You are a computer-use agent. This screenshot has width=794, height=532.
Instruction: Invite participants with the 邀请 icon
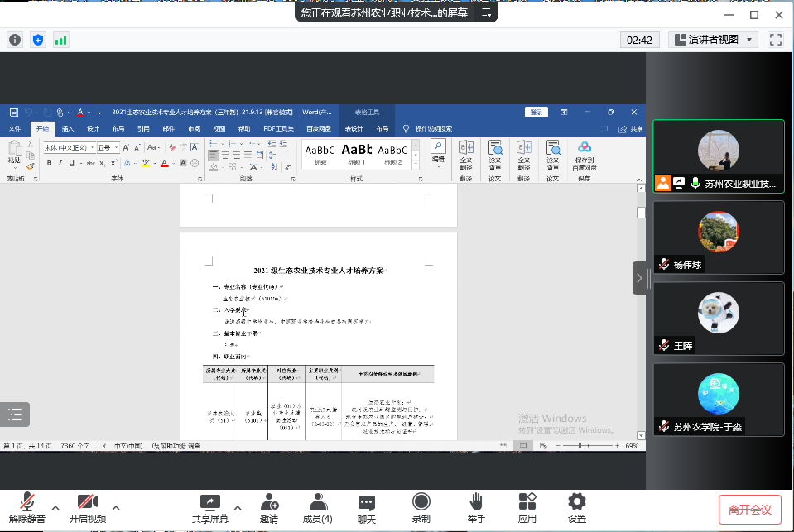(269, 508)
